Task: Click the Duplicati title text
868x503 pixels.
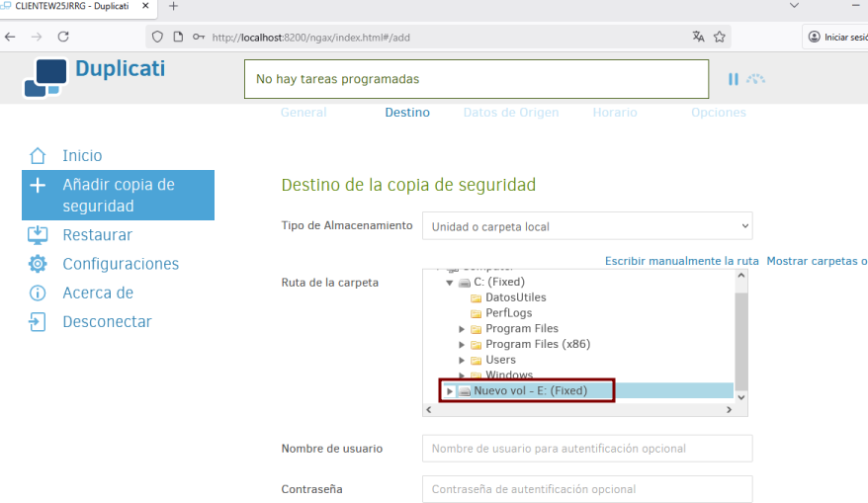Action: coord(121,68)
